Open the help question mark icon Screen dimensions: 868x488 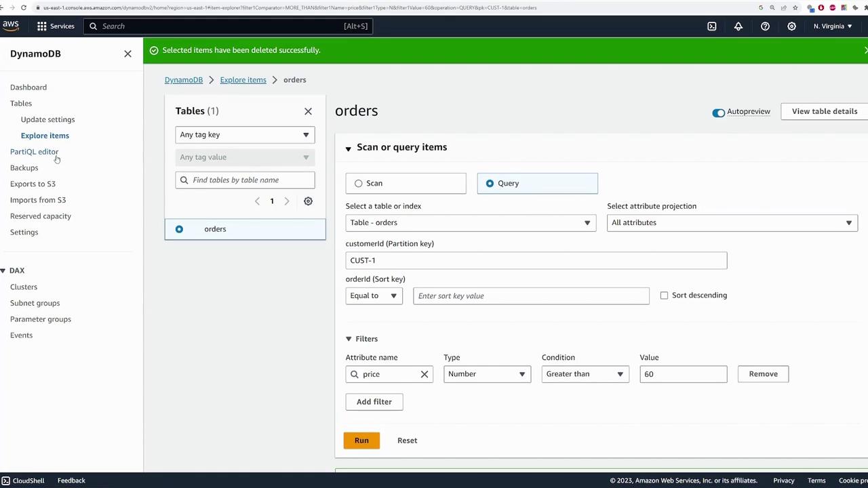765,26
